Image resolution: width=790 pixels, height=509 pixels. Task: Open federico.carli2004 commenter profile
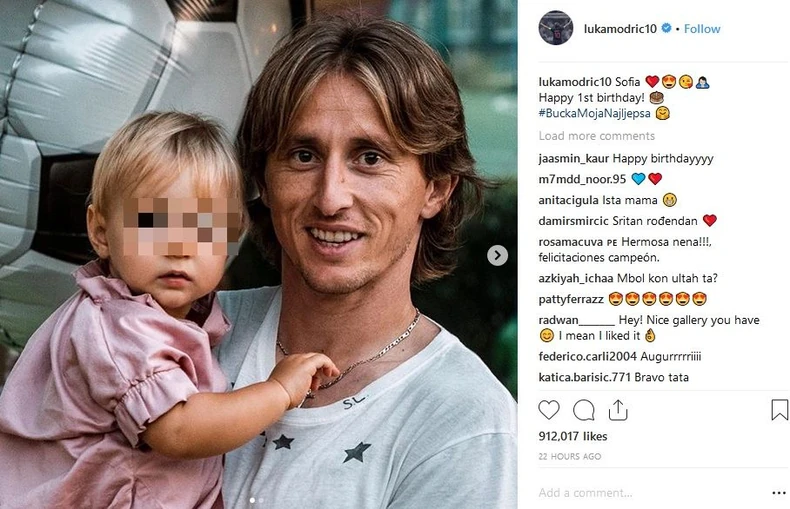(x=581, y=357)
